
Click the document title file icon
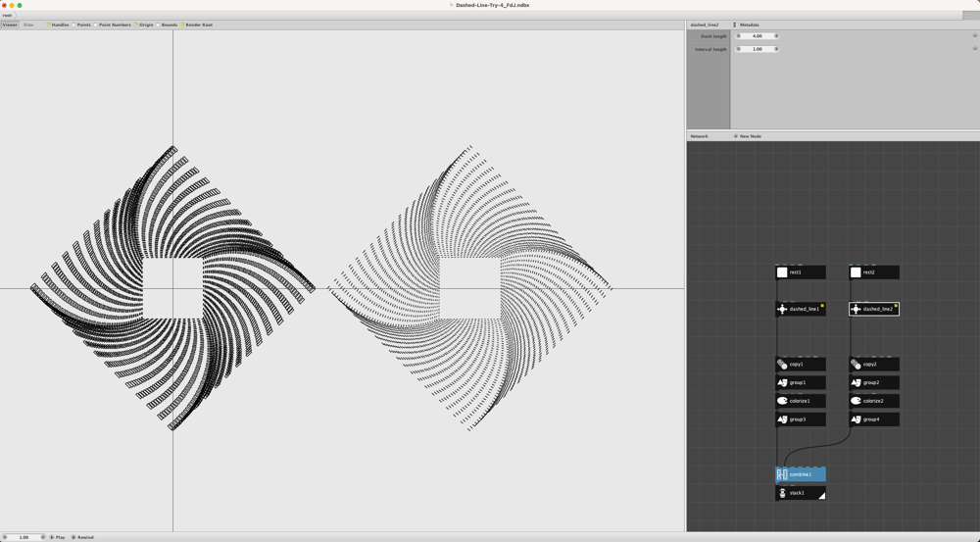point(452,5)
